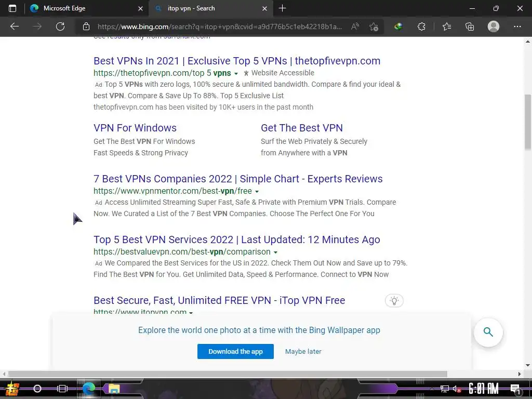This screenshot has height=399, width=532.
Task: Open Task View on taskbar
Action: click(62, 389)
